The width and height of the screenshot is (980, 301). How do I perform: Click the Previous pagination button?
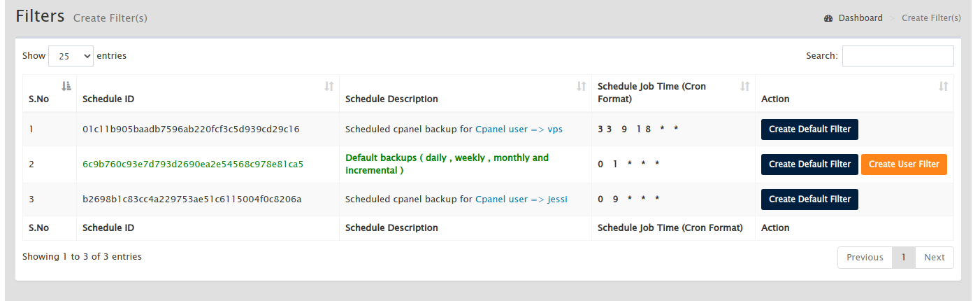click(x=865, y=258)
